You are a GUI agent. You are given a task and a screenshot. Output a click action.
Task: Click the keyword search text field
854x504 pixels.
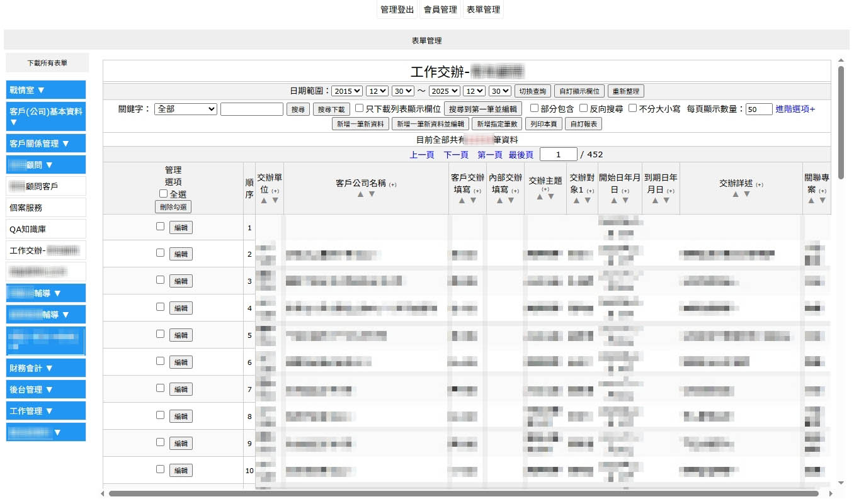coord(252,109)
